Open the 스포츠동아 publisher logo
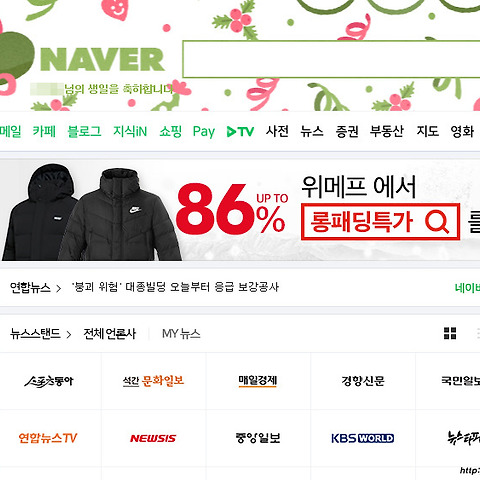Viewport: 480px width, 480px height. click(49, 381)
